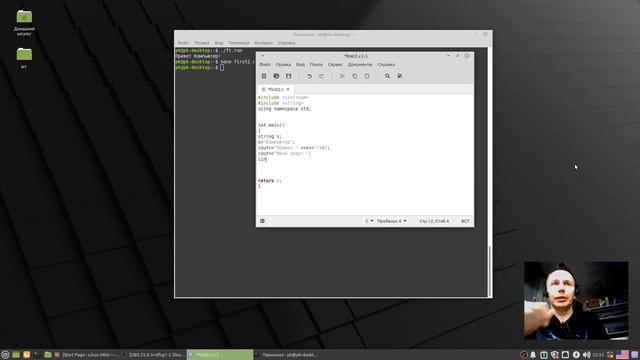Open the Файл menu in the text editor
The height and width of the screenshot is (360, 640).
pos(265,64)
